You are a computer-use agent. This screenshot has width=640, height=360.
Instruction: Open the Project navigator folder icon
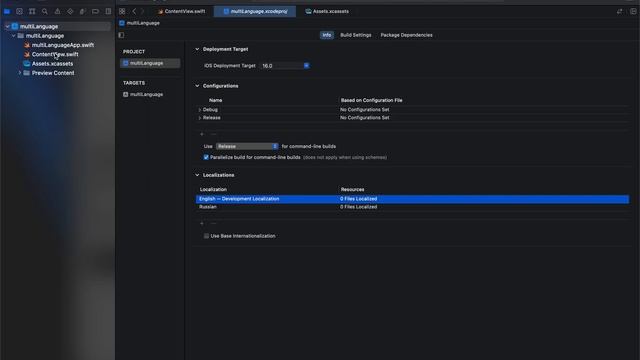coord(7,11)
